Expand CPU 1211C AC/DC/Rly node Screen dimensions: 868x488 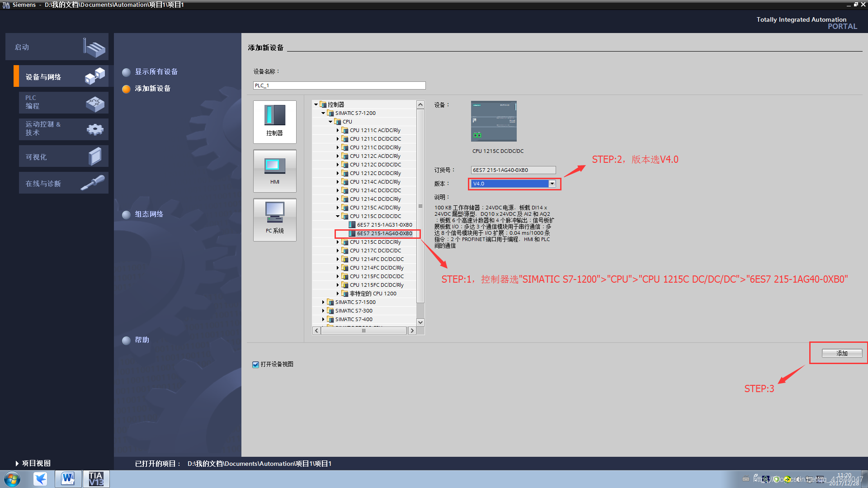point(337,130)
